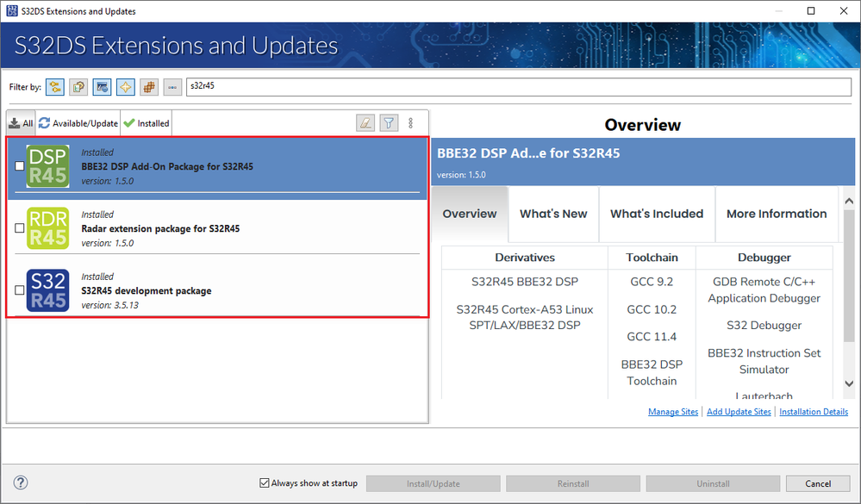Show the Available/Update packages tab
Screen dimensions: 861x504
tap(78, 123)
